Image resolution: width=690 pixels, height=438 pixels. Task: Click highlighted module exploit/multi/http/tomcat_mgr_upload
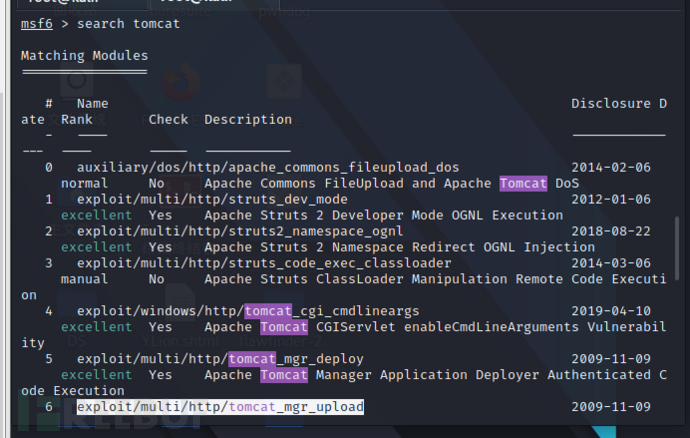point(220,407)
